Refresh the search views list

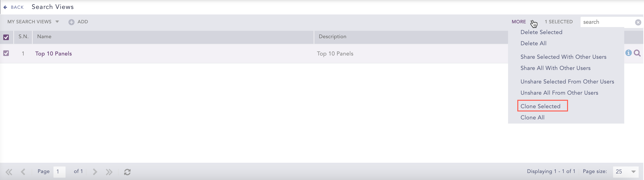[127, 172]
